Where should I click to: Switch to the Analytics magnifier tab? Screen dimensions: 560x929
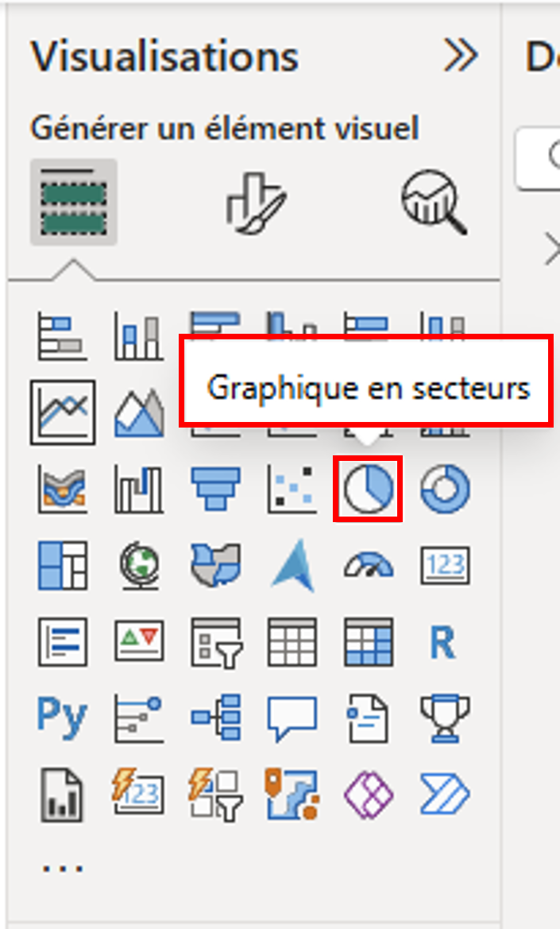click(x=434, y=202)
